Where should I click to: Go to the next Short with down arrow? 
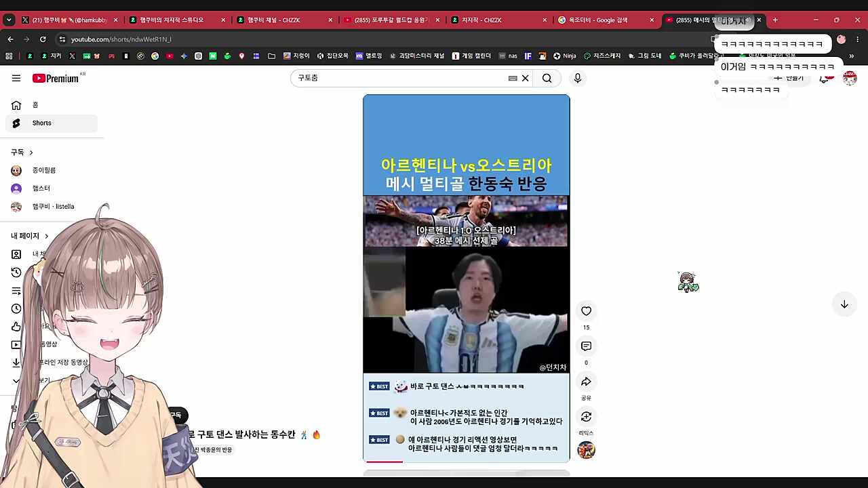pos(844,304)
